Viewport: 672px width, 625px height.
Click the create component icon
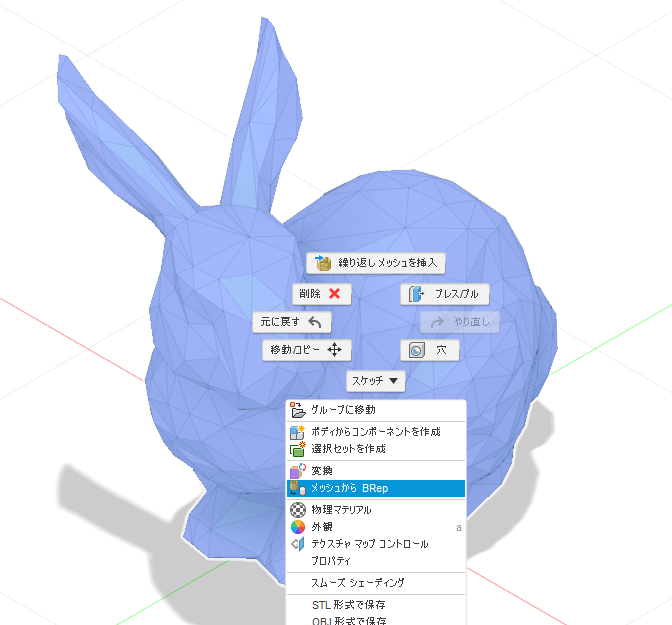tap(297, 432)
